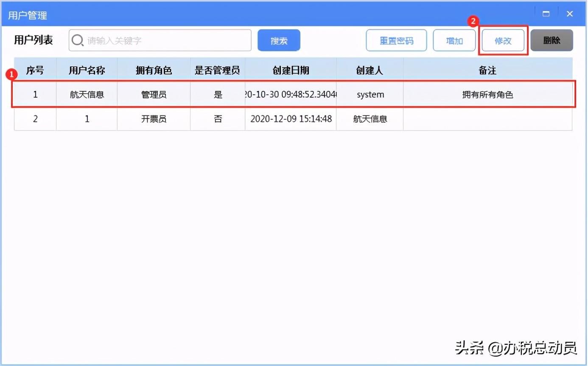
Task: Click the highlighted 修改 modify button
Action: tap(503, 40)
